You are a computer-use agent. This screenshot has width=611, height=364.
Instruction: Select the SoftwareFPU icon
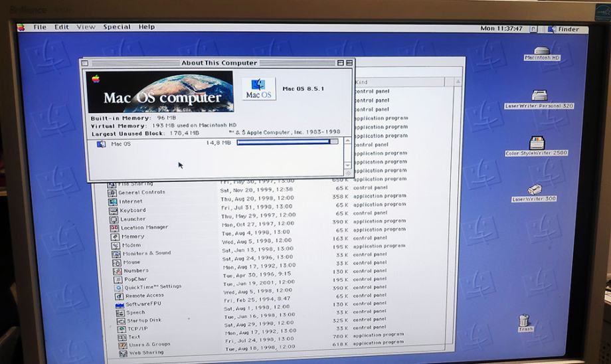coord(120,305)
